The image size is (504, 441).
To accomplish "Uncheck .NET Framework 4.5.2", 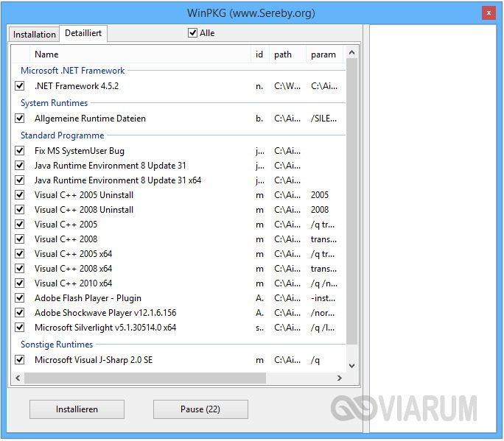I will [20, 85].
